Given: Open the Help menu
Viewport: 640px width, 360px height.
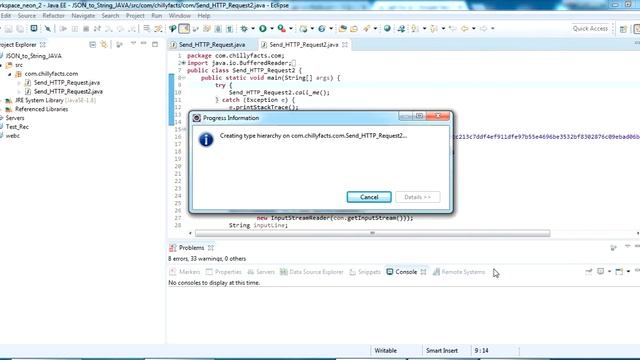Looking at the screenshot, I should [x=204, y=16].
